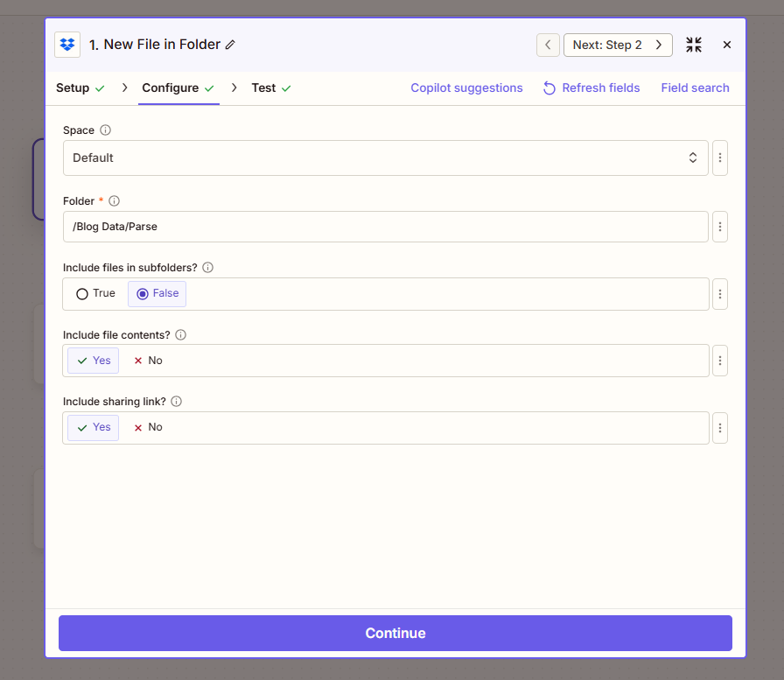Click the refresh icon beside Refresh fields

tap(549, 88)
